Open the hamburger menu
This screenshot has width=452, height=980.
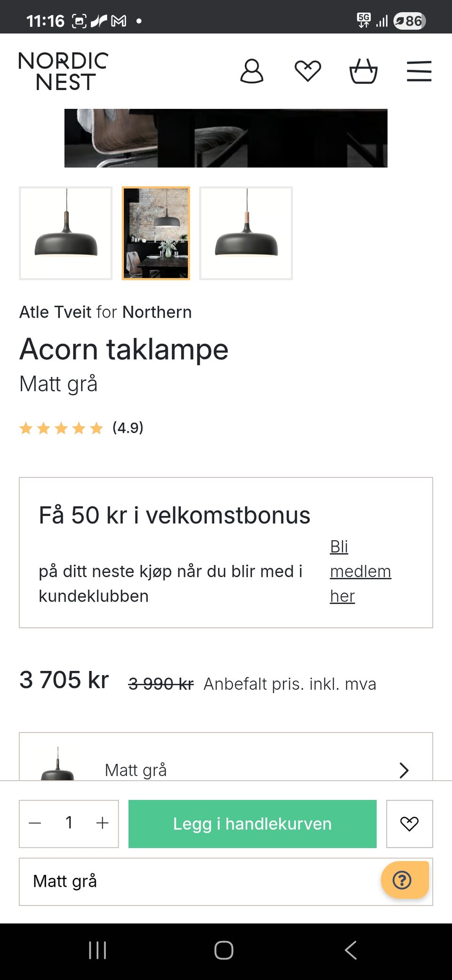click(x=419, y=72)
